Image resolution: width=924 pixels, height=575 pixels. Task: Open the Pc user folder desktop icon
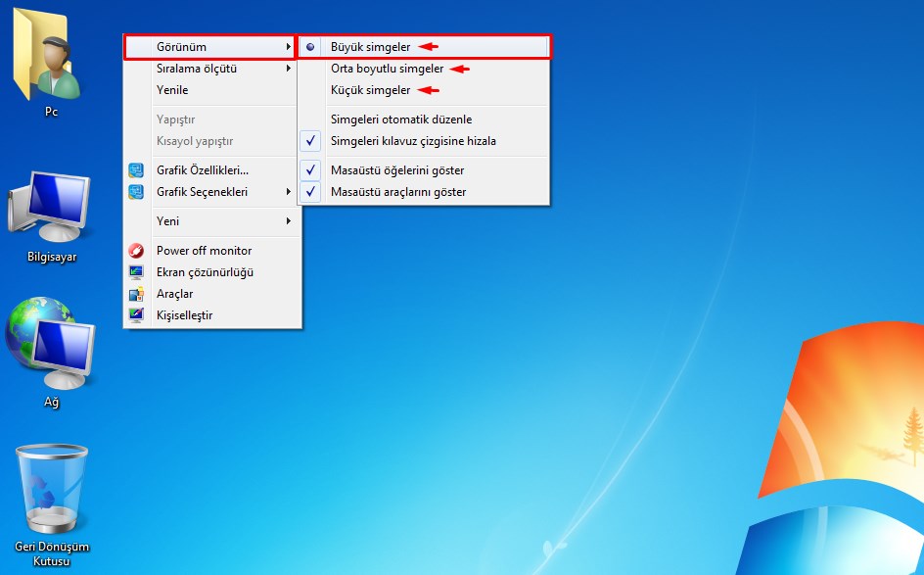click(x=51, y=59)
